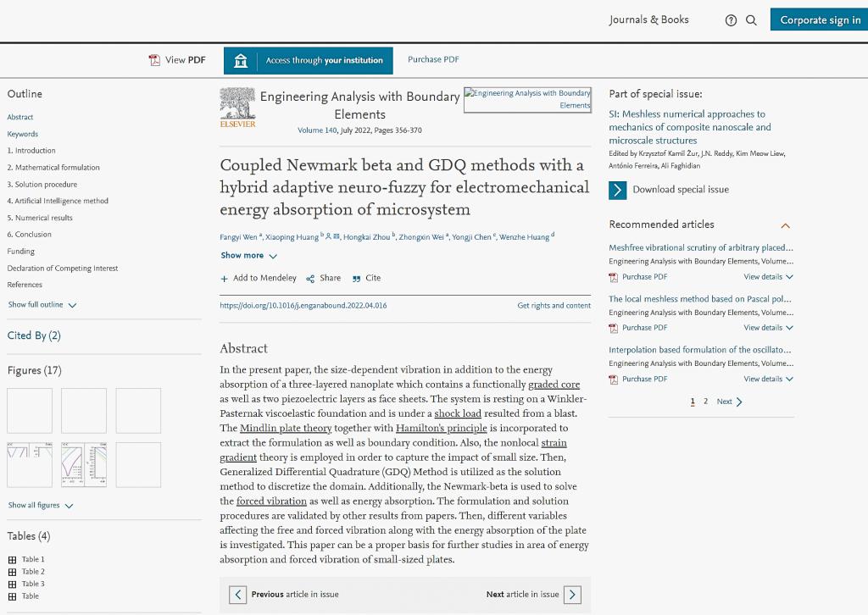Expand Show all figures
Image resolution: width=868 pixels, height=615 pixels.
click(40, 506)
